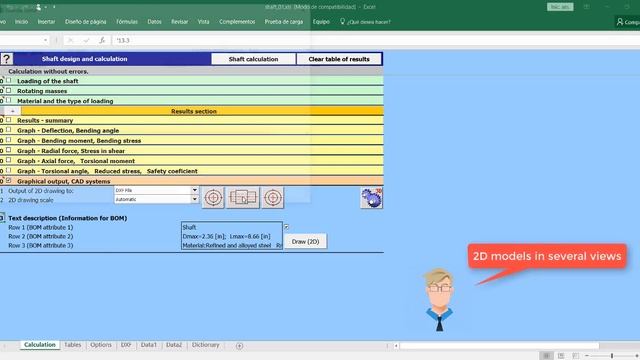Open the Output of 2D drawing dropdown
Image resolution: width=640 pixels, height=360 pixels.
(195, 190)
